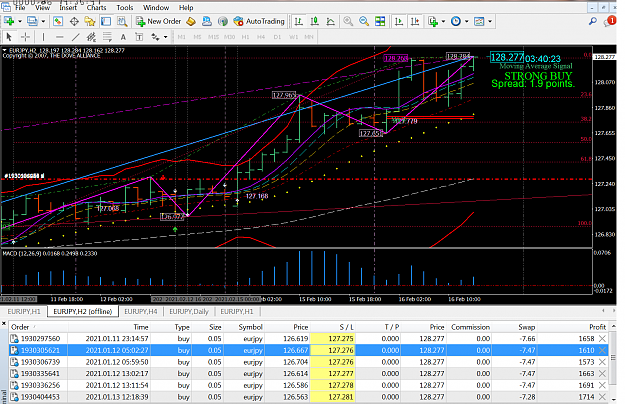This screenshot has width=625, height=404.
Task: Open the chart templates icon
Action: tap(479, 21)
